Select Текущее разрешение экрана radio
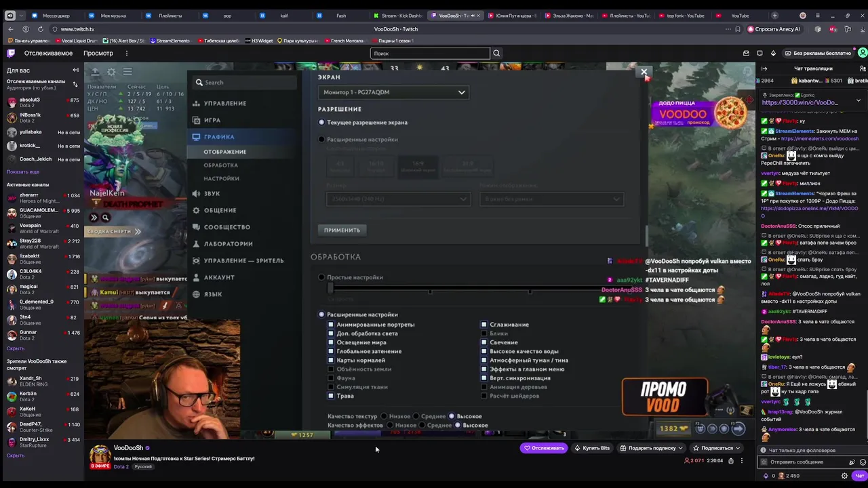 [321, 122]
